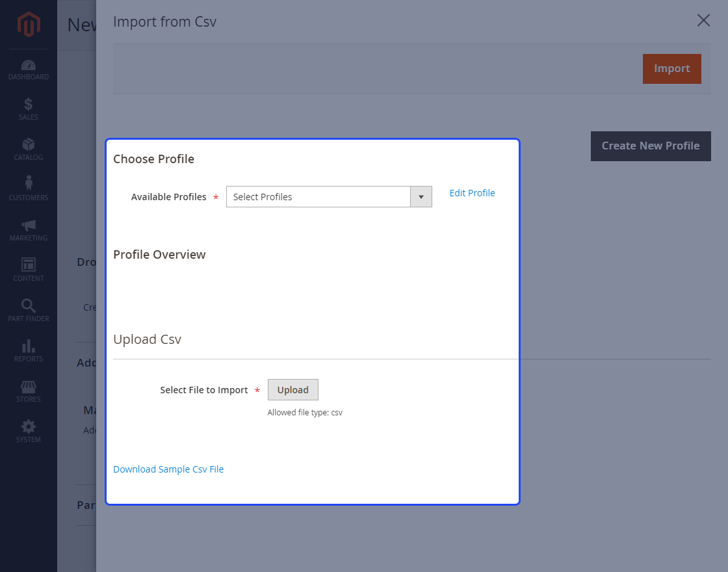Close the Import from Csv panel
Screen dimensions: 728x572
coord(703,20)
